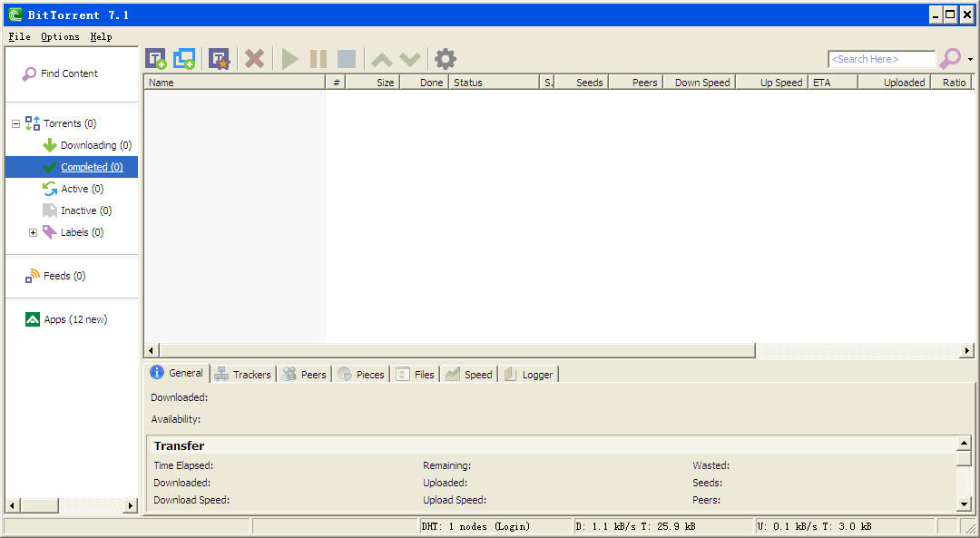Sort by the Uploaded column header

(x=895, y=83)
